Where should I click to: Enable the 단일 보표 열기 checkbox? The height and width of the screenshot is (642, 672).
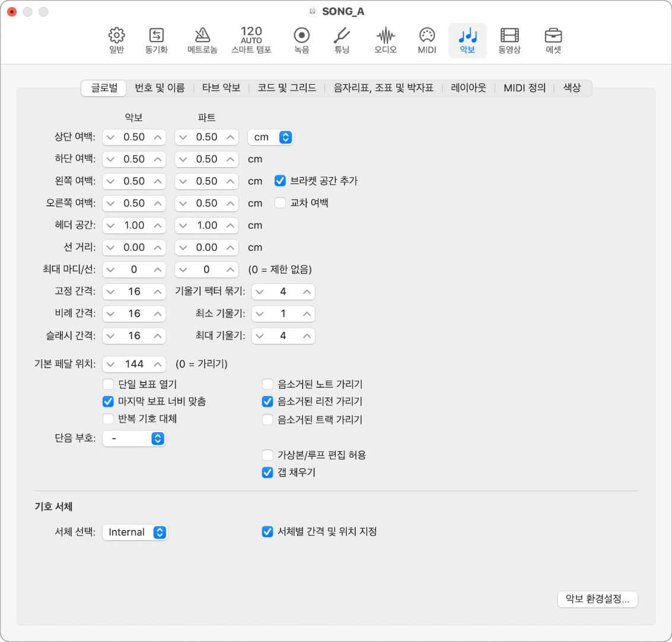point(108,384)
